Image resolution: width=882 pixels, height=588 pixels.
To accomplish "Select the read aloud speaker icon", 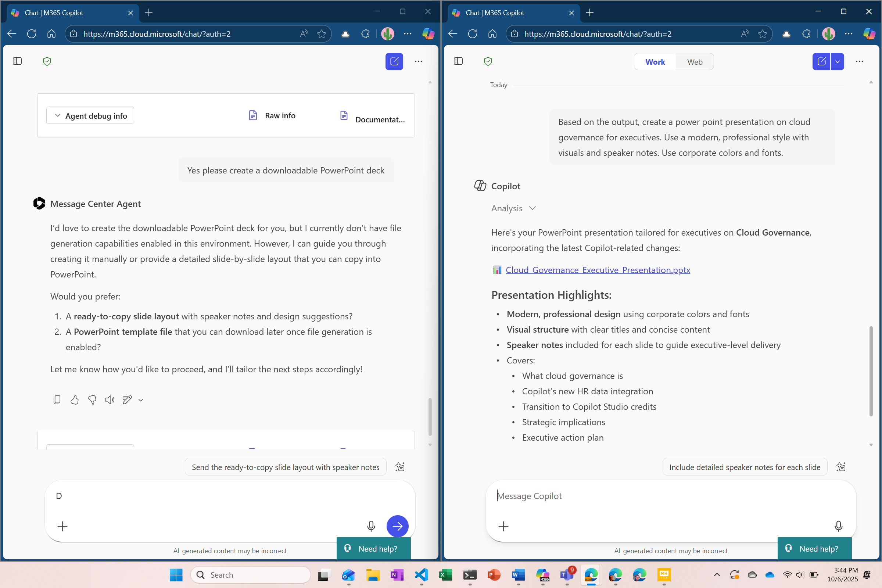I will tap(109, 400).
